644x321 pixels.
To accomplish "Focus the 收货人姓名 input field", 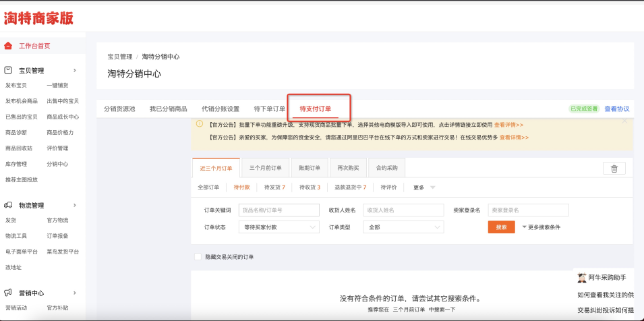I will (x=403, y=210).
